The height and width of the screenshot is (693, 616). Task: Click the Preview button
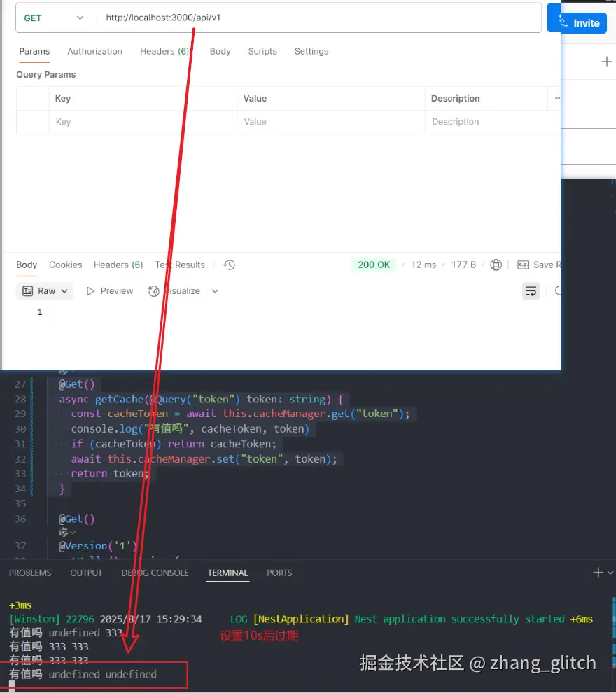click(110, 290)
